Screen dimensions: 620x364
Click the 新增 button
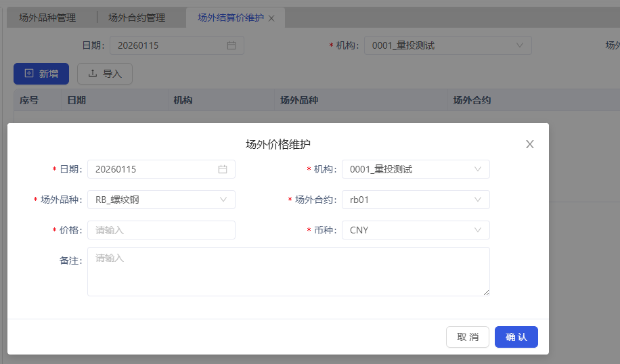pyautogui.click(x=41, y=74)
